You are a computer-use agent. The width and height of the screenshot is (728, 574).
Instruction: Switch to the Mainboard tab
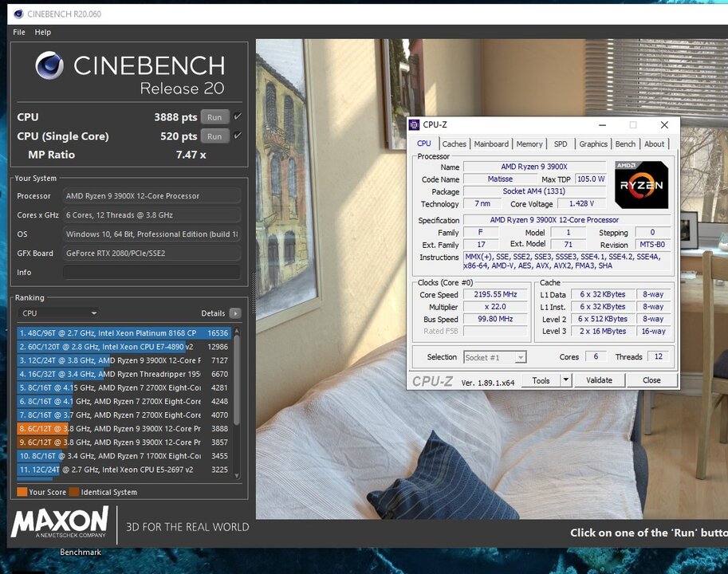point(491,143)
